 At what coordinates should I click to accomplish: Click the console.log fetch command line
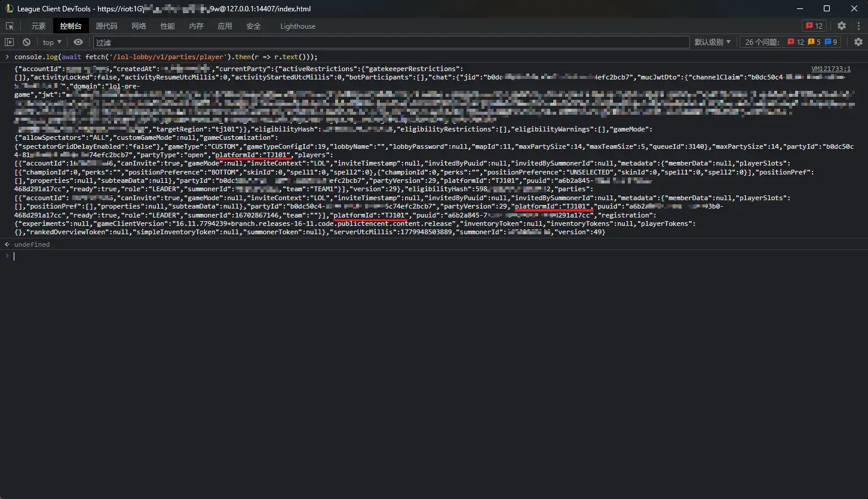coord(165,57)
